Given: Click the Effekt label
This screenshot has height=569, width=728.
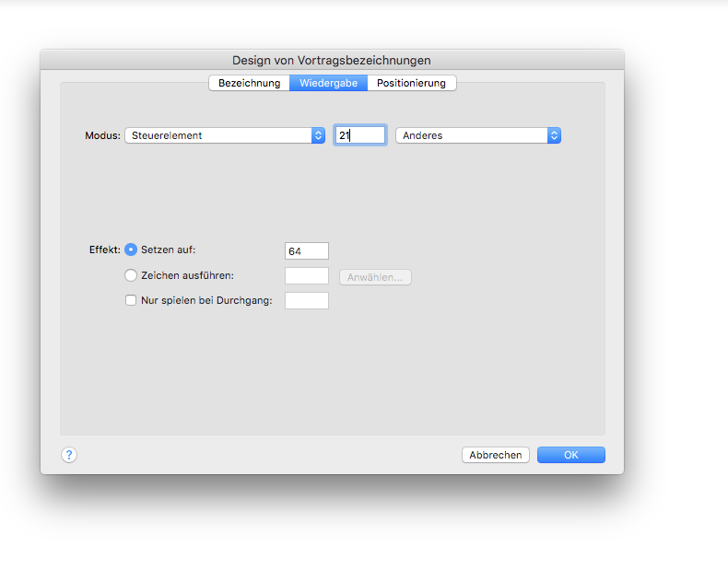Looking at the screenshot, I should coord(104,250).
